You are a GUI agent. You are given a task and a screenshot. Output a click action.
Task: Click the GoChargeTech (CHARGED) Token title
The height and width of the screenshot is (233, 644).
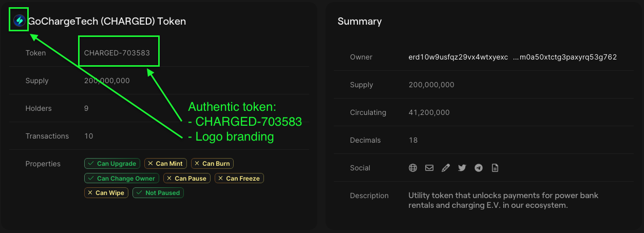(107, 22)
